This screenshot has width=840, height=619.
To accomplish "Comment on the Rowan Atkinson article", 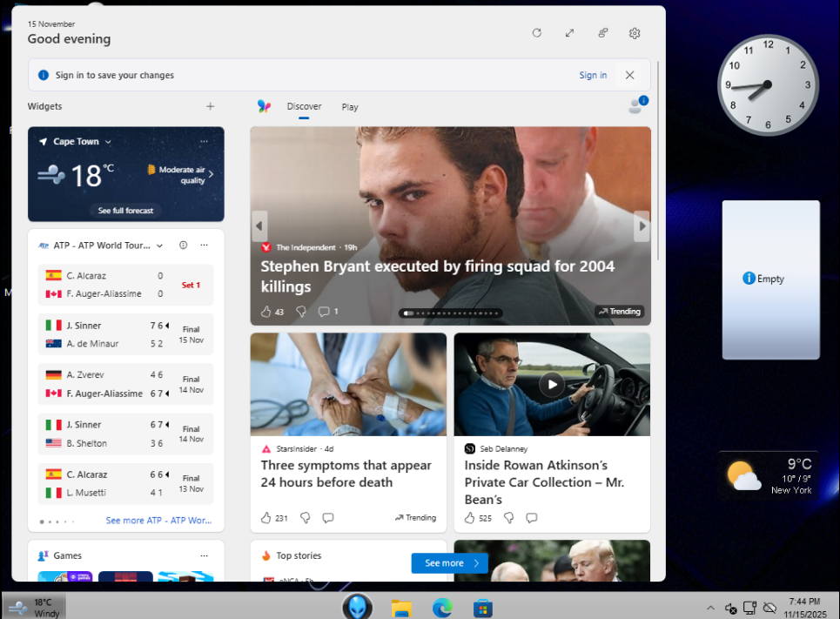I will tap(532, 518).
